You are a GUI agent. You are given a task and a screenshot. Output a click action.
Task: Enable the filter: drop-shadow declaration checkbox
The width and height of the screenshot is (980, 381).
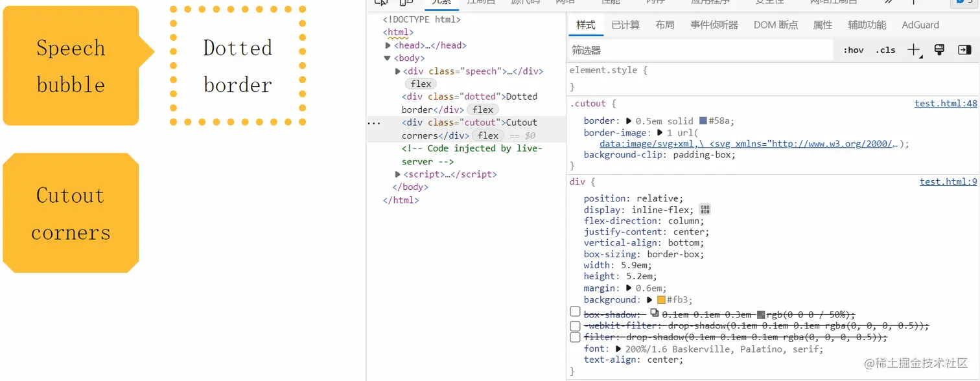575,337
